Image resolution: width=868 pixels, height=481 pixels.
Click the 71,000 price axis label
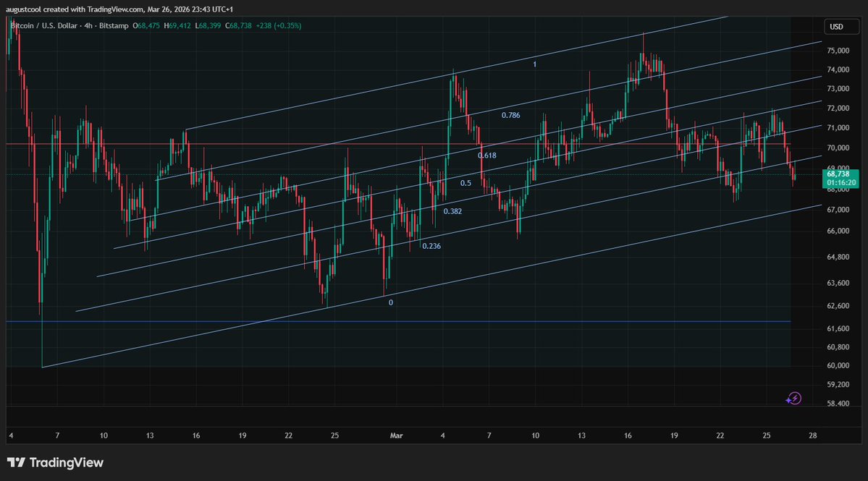(838, 127)
